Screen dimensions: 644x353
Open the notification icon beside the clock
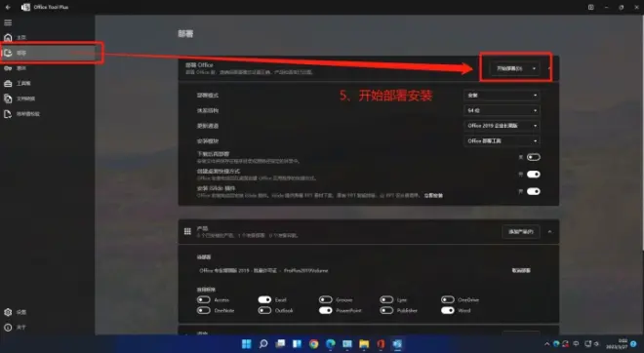pyautogui.click(x=634, y=344)
